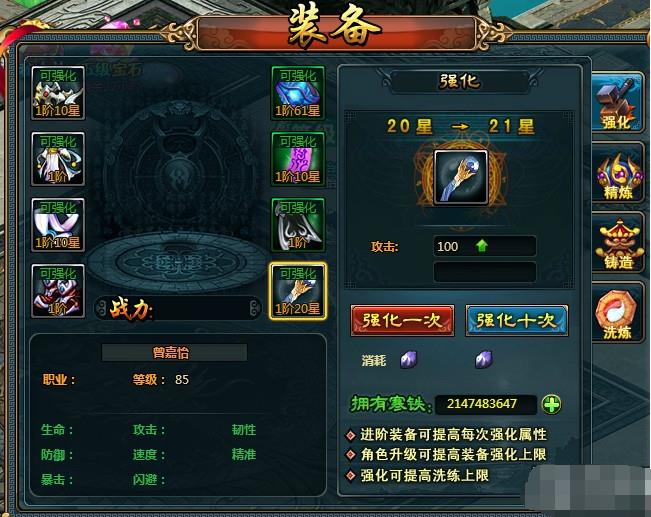Add more 寒铁 with green plus
Screen dimensions: 651x517
tap(551, 404)
